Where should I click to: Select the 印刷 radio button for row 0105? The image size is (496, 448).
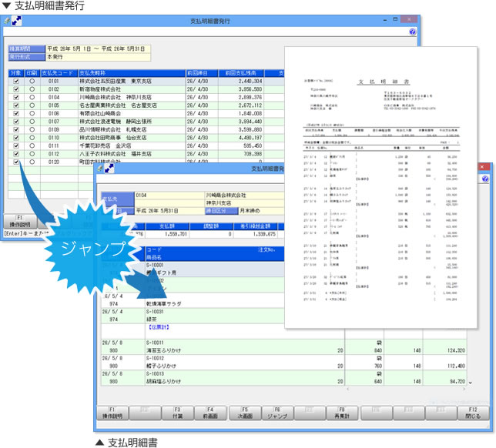[x=32, y=105]
